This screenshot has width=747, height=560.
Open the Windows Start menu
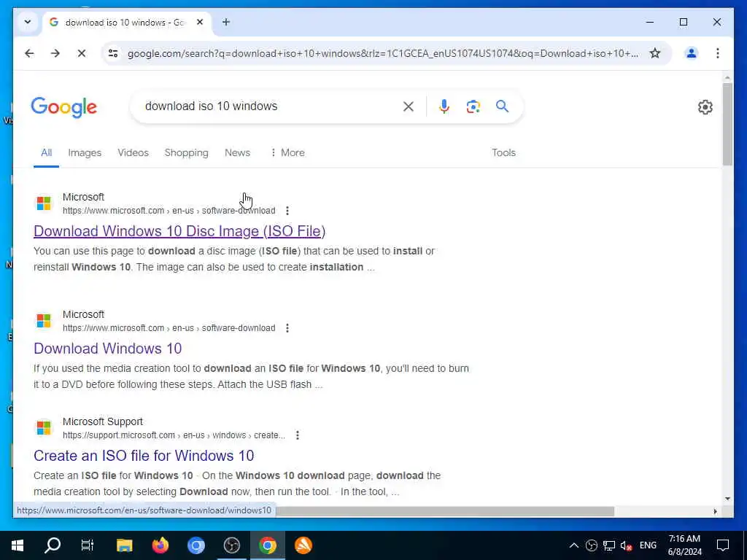(18, 545)
